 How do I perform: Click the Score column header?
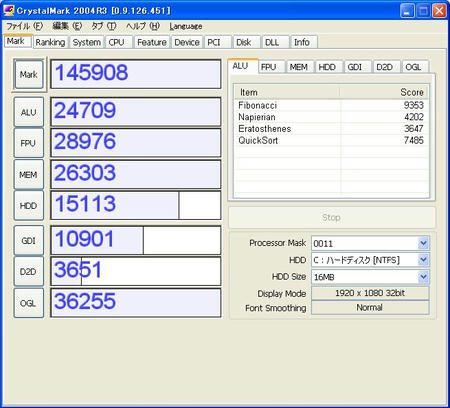384,92
